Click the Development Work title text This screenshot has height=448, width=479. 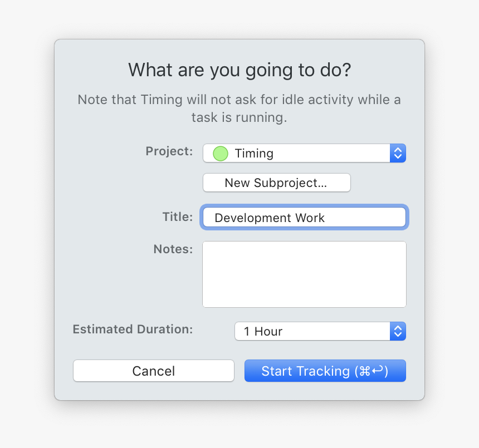270,218
